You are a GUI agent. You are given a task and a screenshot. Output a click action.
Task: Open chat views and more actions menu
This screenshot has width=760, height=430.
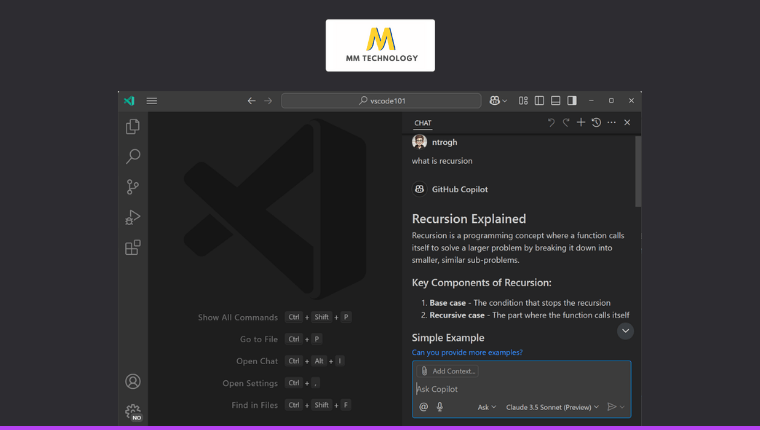tap(612, 123)
